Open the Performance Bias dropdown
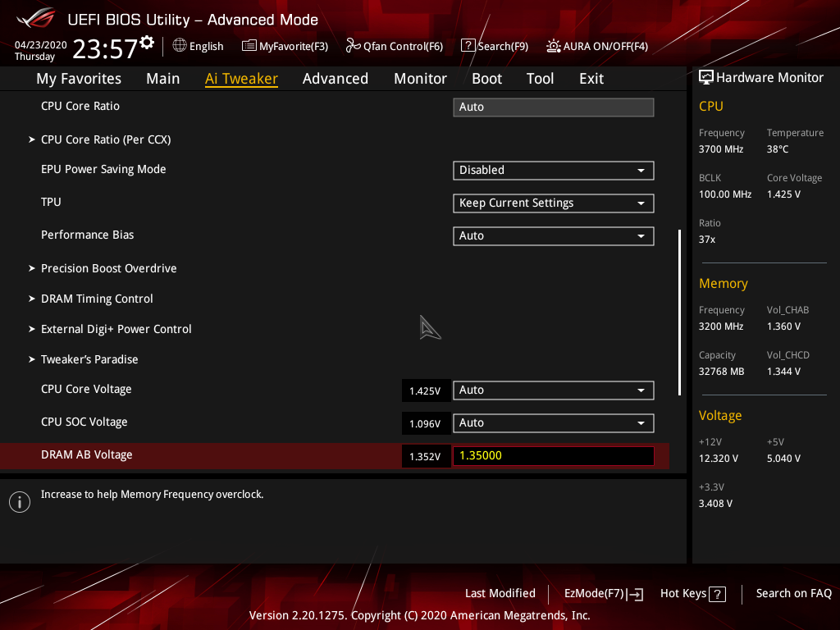The image size is (840, 630). [554, 236]
